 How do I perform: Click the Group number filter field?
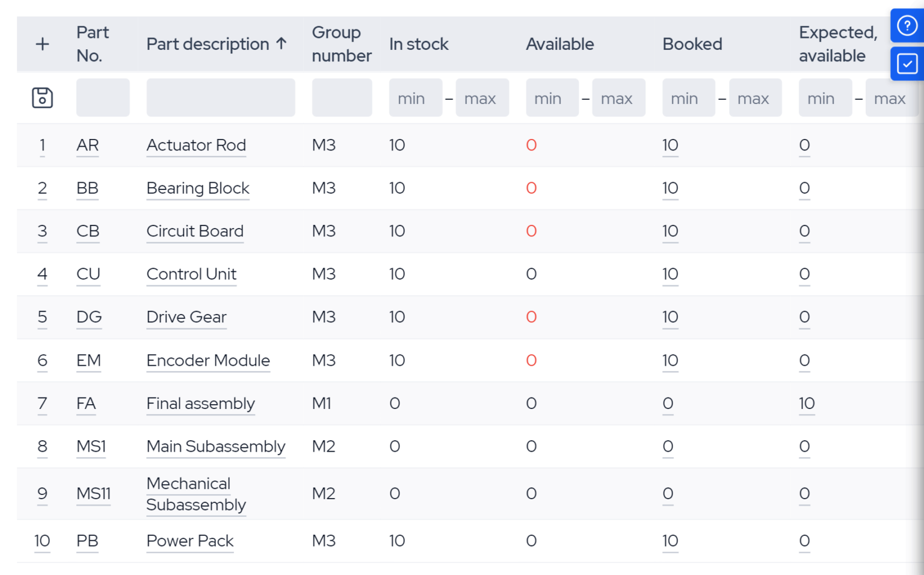pyautogui.click(x=342, y=97)
